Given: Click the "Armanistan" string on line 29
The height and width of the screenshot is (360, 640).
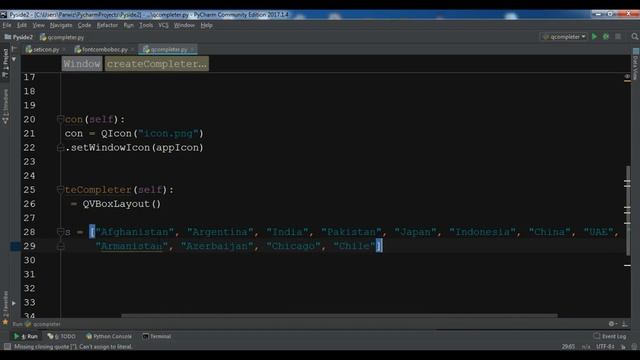Looking at the screenshot, I should click(x=131, y=246).
